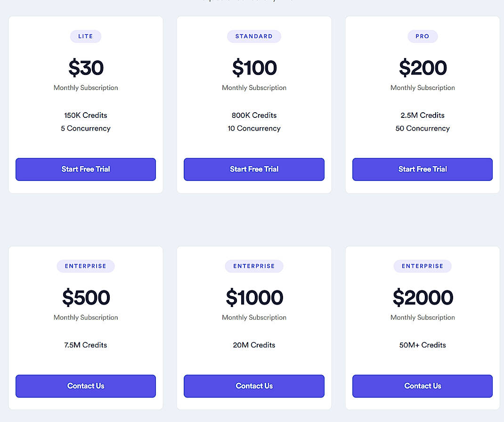504x422 pixels.
Task: Click Monthly Subscription under the Standard price
Action: tap(254, 88)
